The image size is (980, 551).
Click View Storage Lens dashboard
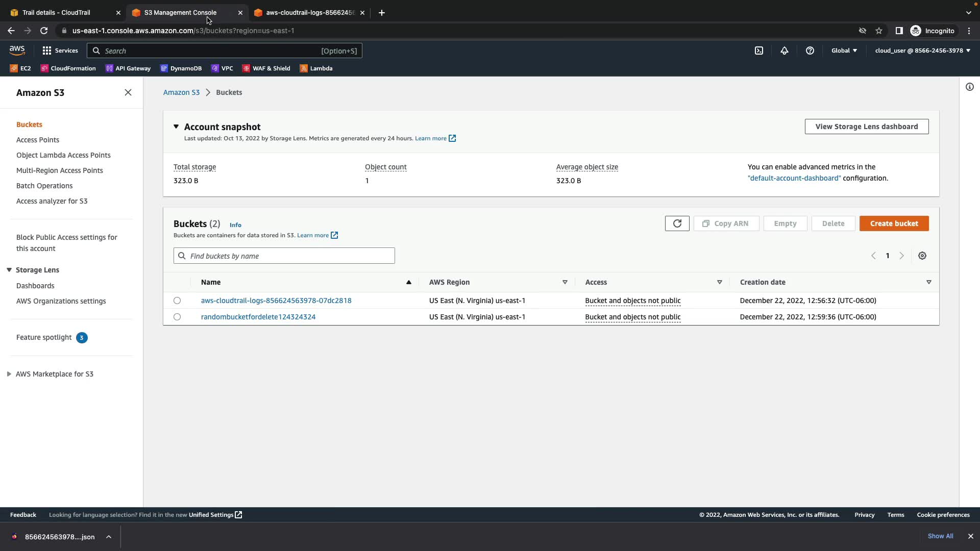point(866,127)
